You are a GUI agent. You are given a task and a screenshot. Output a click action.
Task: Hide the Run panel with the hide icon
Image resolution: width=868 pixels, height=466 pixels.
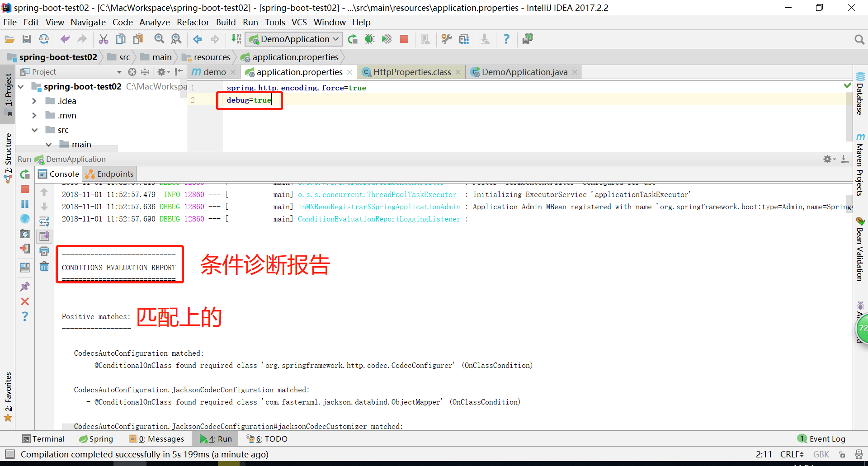pos(845,159)
